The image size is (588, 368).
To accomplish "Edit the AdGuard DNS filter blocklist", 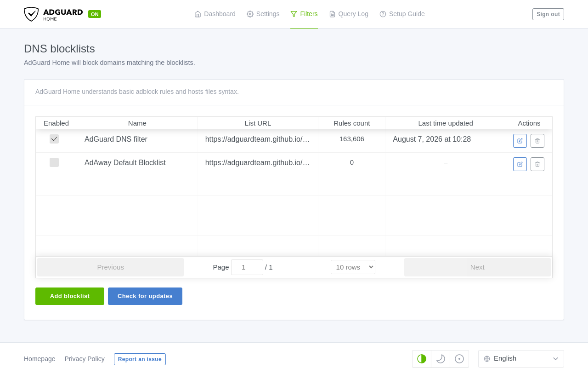I will (520, 141).
